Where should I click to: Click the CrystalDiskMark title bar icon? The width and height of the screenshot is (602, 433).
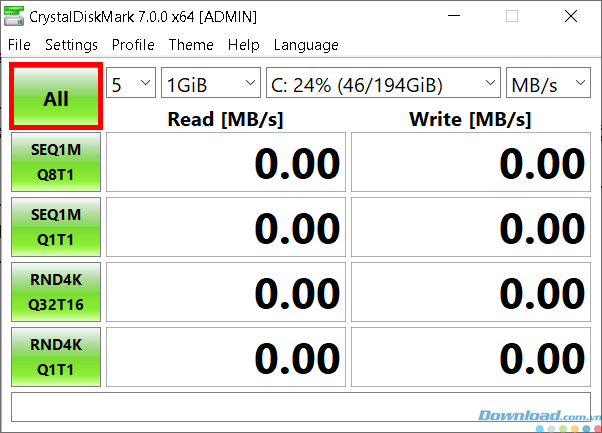pos(14,17)
